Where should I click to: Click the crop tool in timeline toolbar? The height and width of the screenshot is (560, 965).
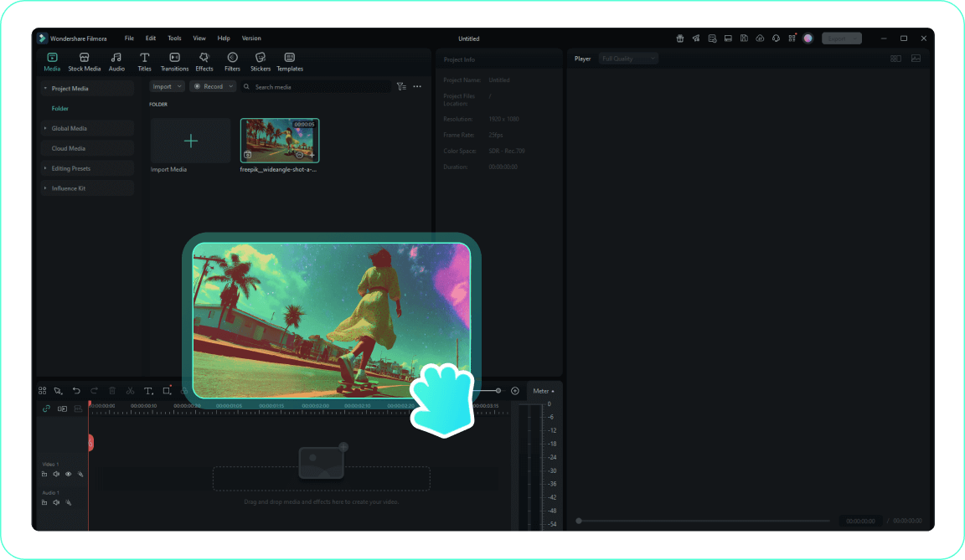click(x=167, y=390)
